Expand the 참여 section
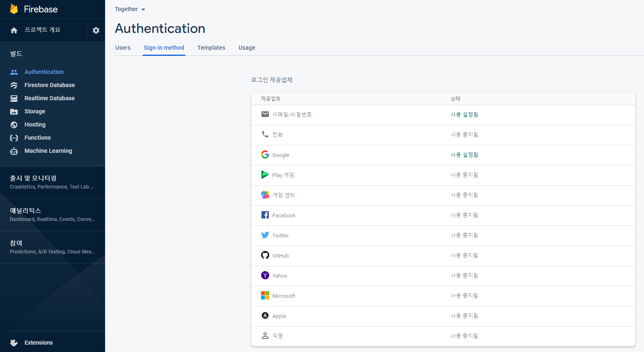This screenshot has width=644, height=352. (53, 247)
